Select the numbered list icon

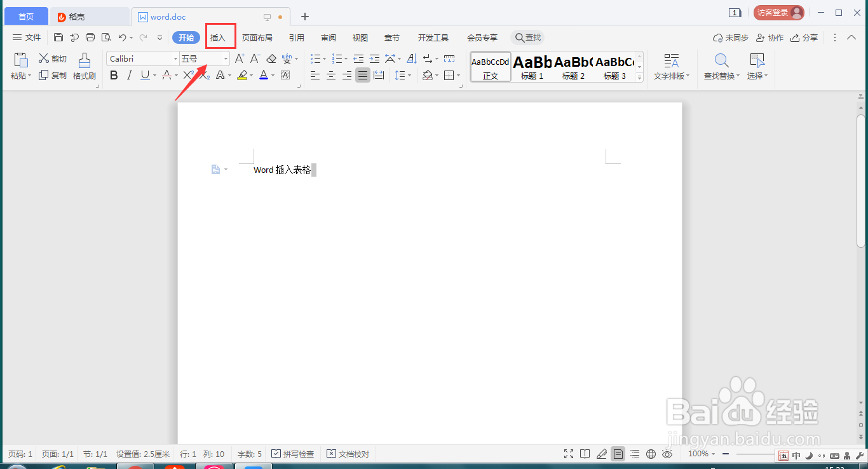pyautogui.click(x=337, y=58)
